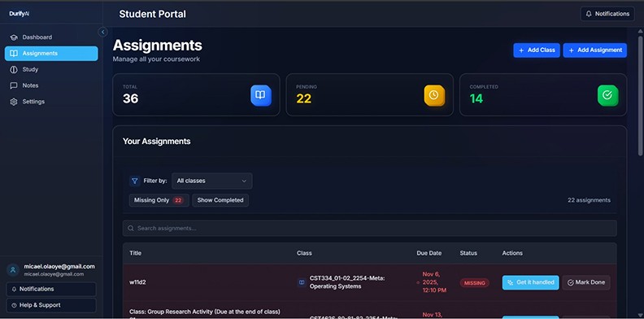Click the Status column header
The height and width of the screenshot is (319, 644).
(468, 253)
